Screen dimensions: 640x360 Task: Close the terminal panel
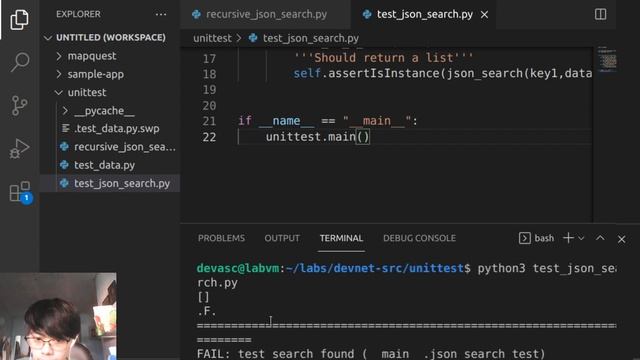point(621,239)
